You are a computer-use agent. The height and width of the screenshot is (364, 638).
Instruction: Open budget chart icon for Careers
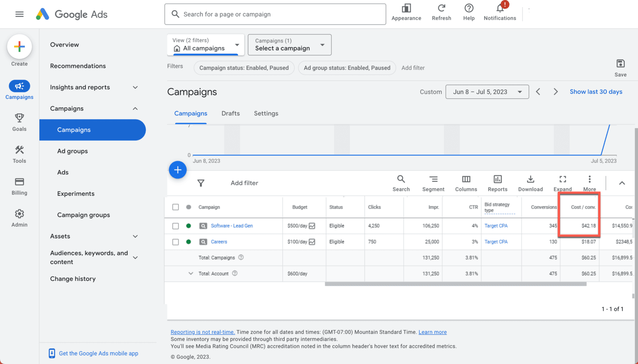coord(312,242)
